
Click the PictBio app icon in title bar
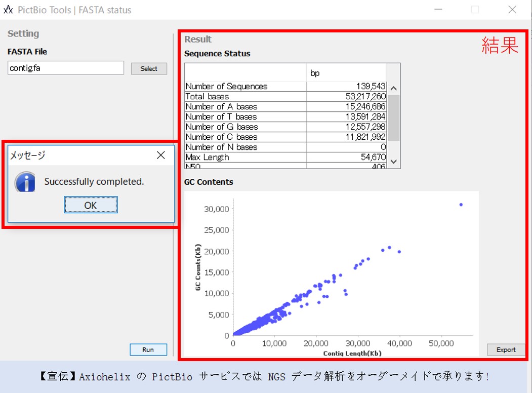(8, 10)
